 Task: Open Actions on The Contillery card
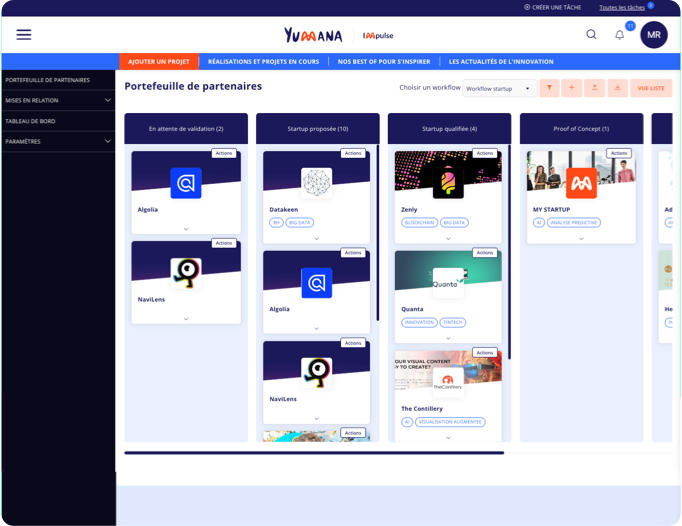click(x=485, y=352)
